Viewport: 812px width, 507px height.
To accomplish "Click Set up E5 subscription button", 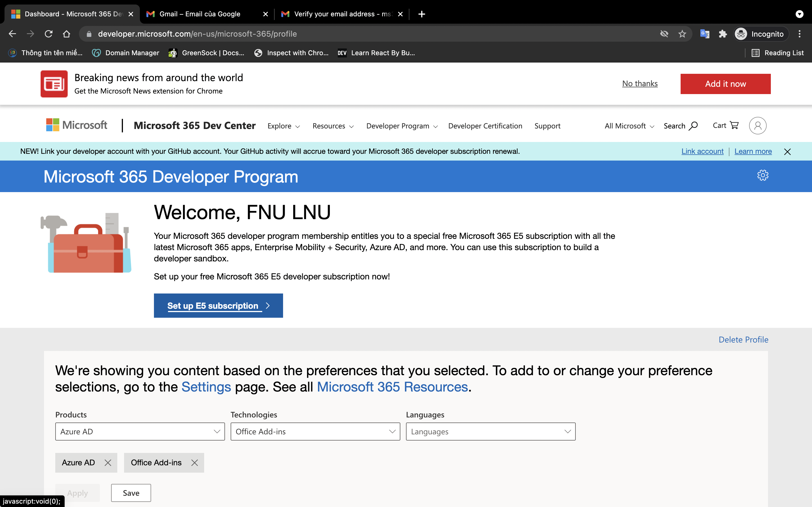I will [218, 306].
